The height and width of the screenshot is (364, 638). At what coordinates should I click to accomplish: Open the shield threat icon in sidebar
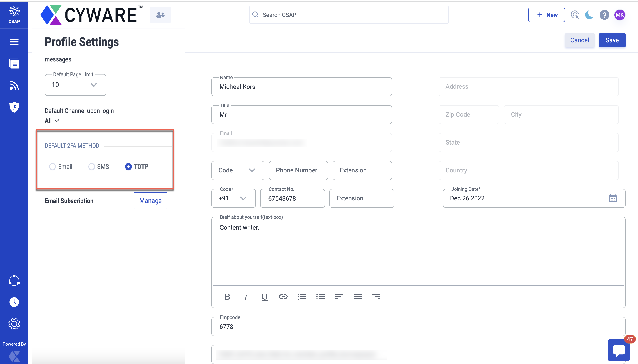(14, 107)
